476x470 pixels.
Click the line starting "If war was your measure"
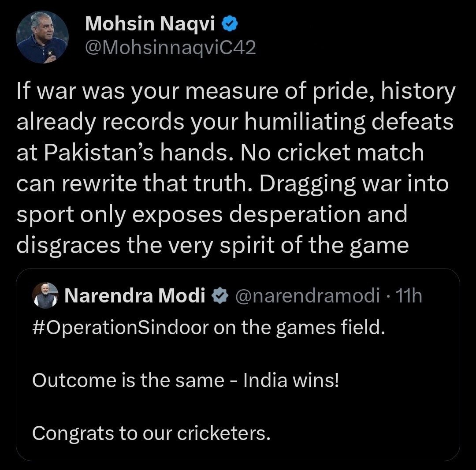[x=235, y=92]
